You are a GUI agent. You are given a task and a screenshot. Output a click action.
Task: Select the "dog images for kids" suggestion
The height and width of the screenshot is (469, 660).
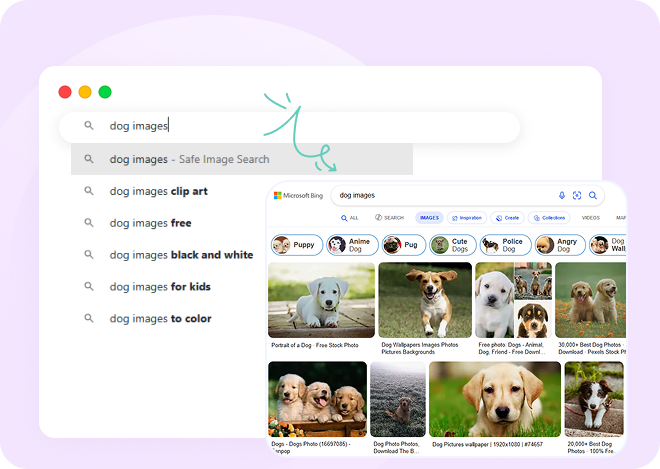coord(161,287)
